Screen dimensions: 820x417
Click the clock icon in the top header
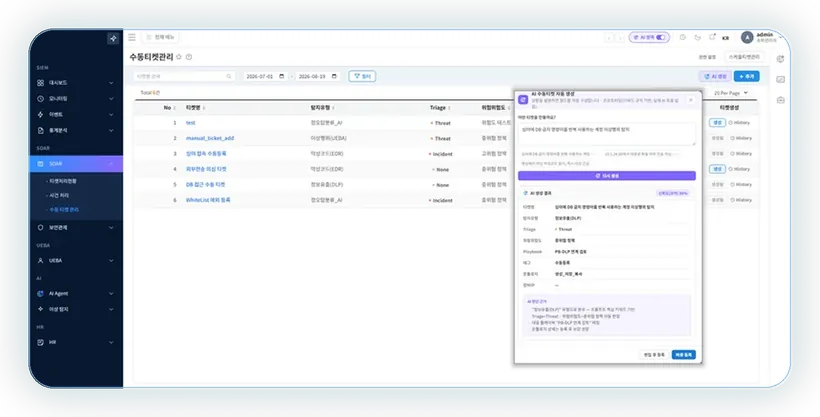click(682, 37)
